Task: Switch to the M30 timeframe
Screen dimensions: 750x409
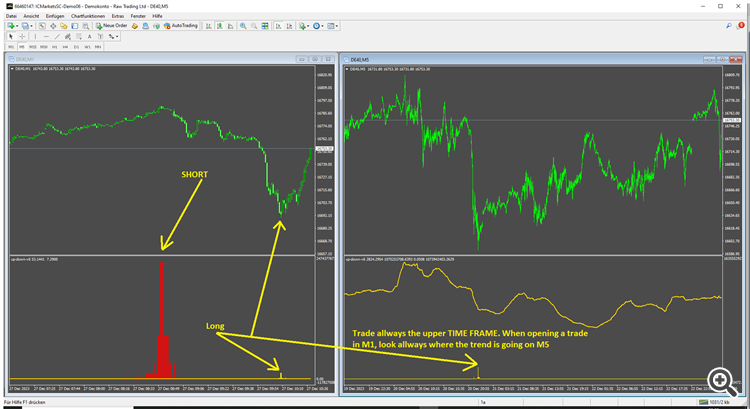Action: [44, 47]
